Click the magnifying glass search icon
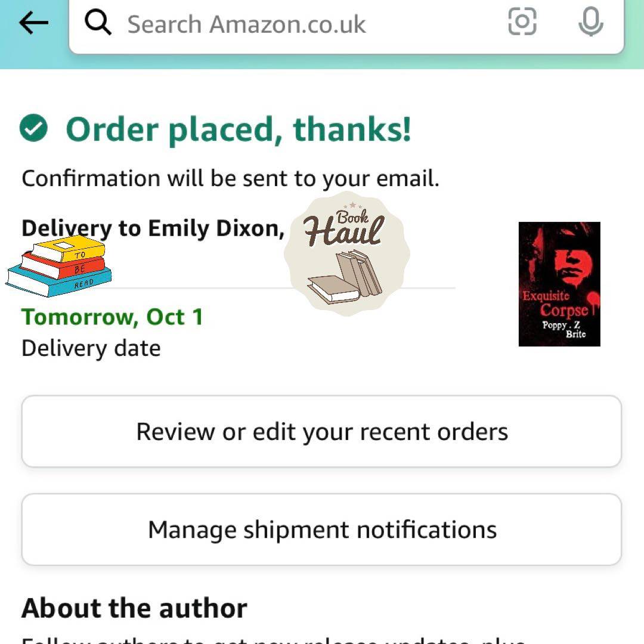This screenshot has height=644, width=644. tap(98, 23)
